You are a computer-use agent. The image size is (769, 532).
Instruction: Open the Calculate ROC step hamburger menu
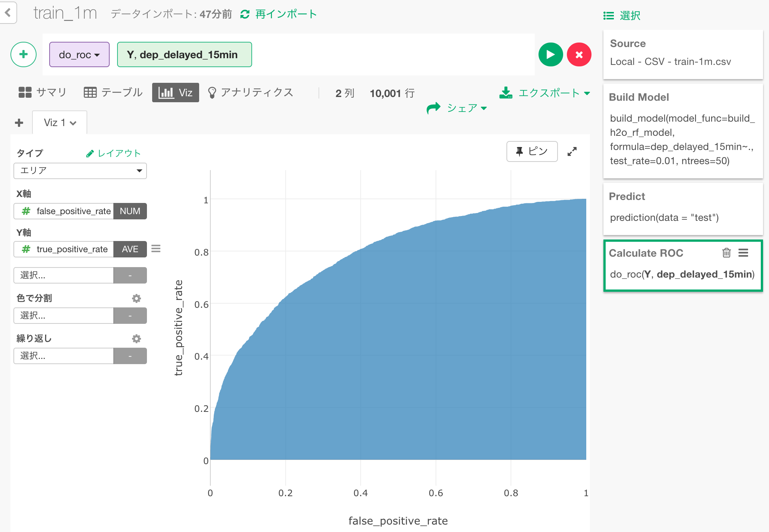pyautogui.click(x=743, y=253)
